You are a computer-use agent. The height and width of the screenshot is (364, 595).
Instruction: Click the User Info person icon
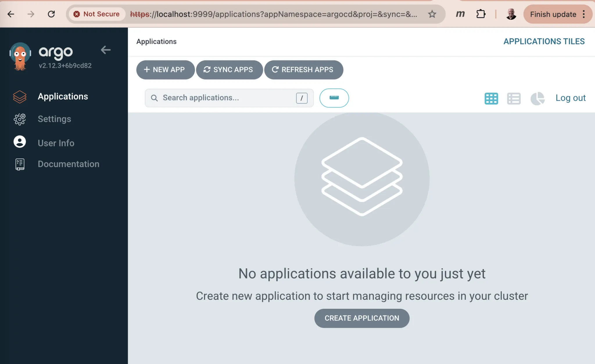point(19,142)
